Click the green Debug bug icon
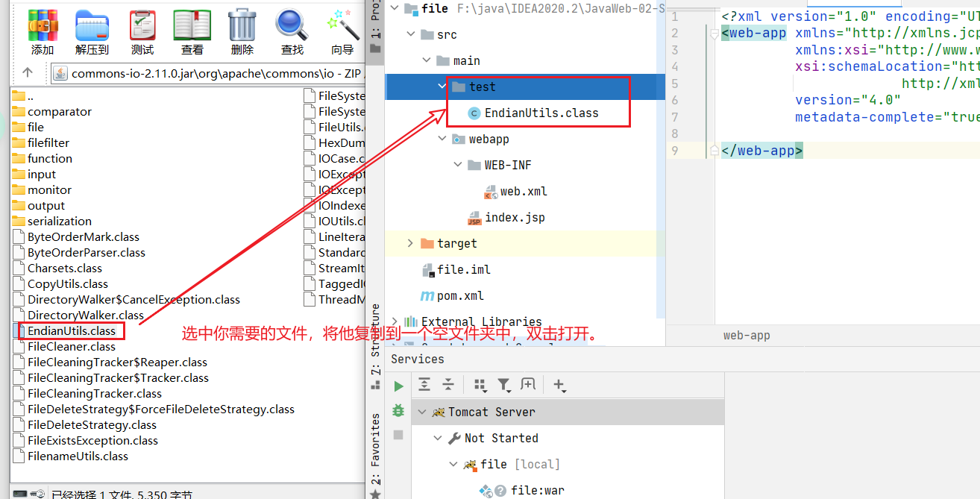 click(x=398, y=410)
